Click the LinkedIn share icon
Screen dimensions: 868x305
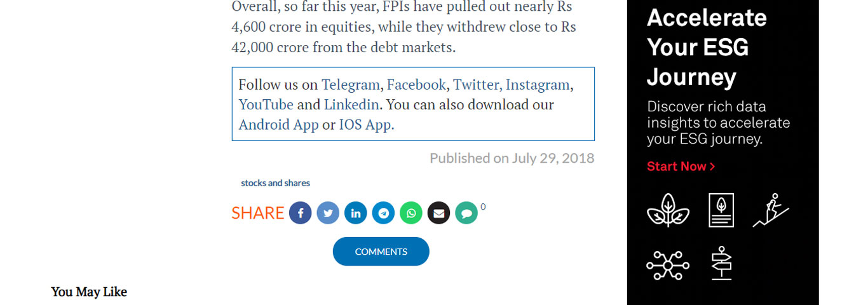pos(356,213)
